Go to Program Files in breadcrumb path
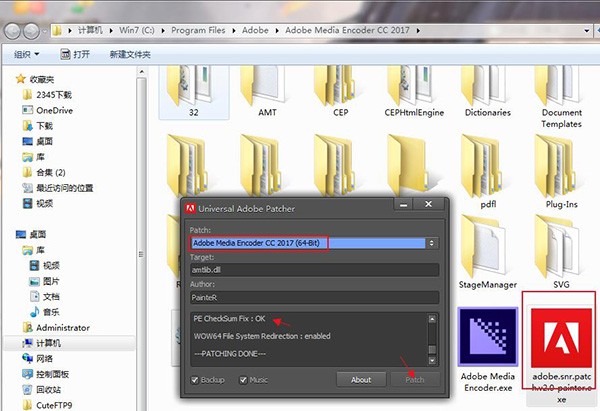Viewport: 600px width, 411px height. pos(198,30)
